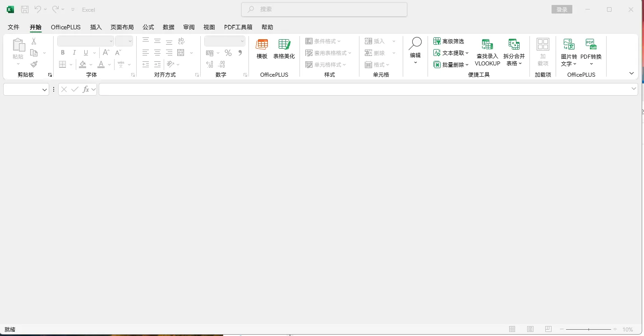
Task: Click the 搜索 search box
Action: [x=324, y=9]
